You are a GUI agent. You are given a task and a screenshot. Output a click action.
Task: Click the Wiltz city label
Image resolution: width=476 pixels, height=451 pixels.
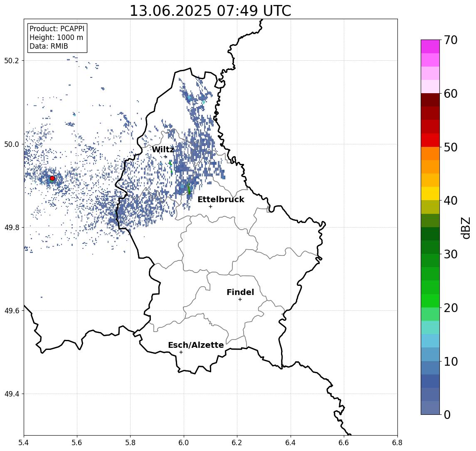pyautogui.click(x=163, y=149)
